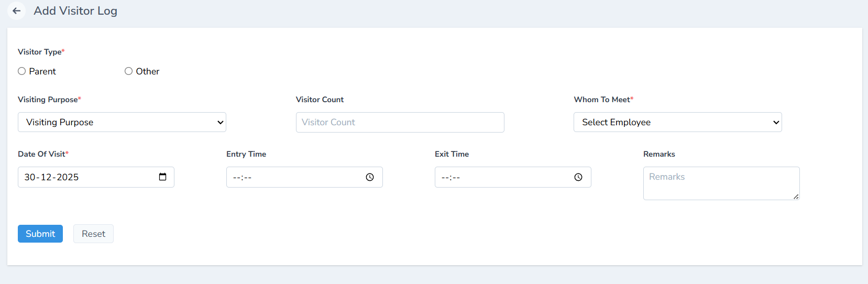This screenshot has width=868, height=284.
Task: Click the Add Visitor Log page title
Action: click(75, 11)
